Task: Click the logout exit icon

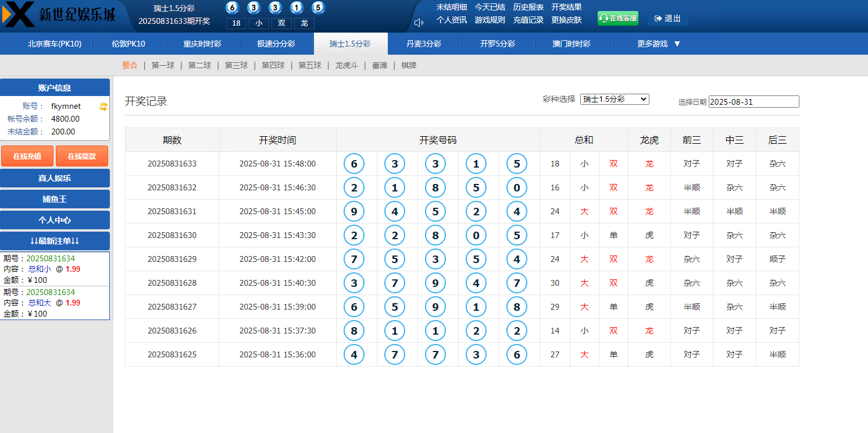Action: 659,19
